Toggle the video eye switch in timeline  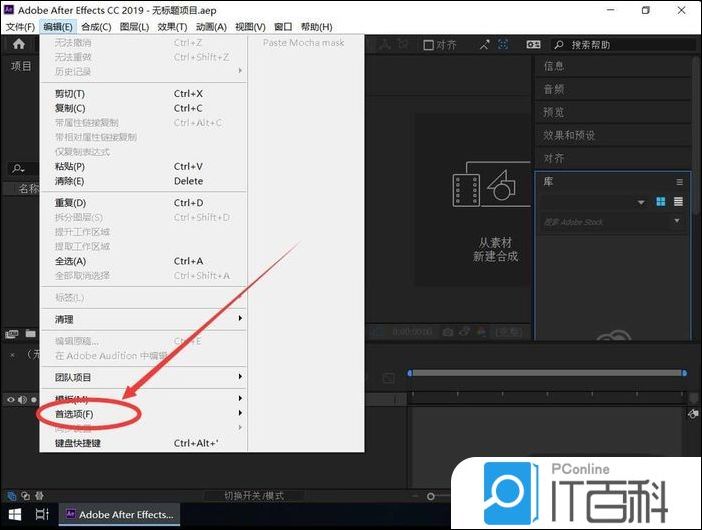pyautogui.click(x=12, y=399)
